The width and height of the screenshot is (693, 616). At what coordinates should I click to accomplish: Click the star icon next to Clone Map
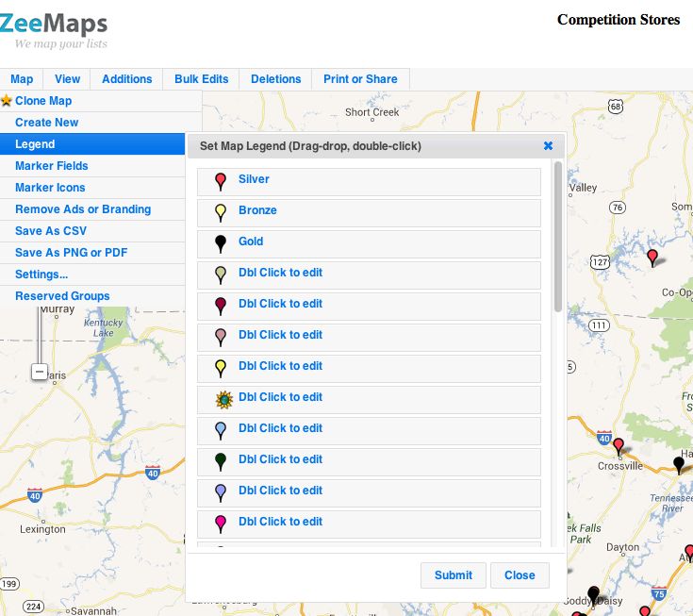click(x=7, y=101)
